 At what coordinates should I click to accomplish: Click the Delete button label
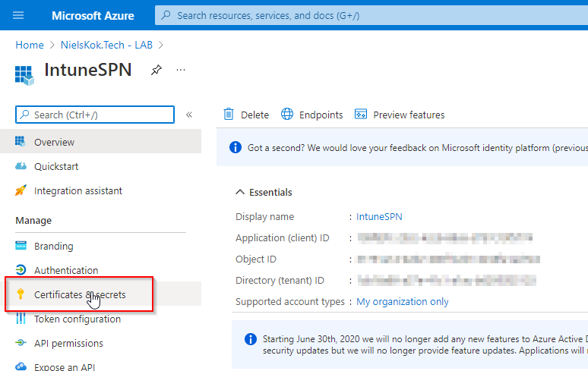tap(254, 115)
